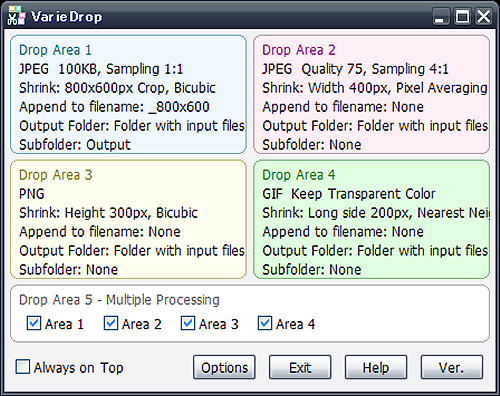This screenshot has width=500, height=396.
Task: Click 'PNG' format text in Drop Area 3
Action: [32, 194]
